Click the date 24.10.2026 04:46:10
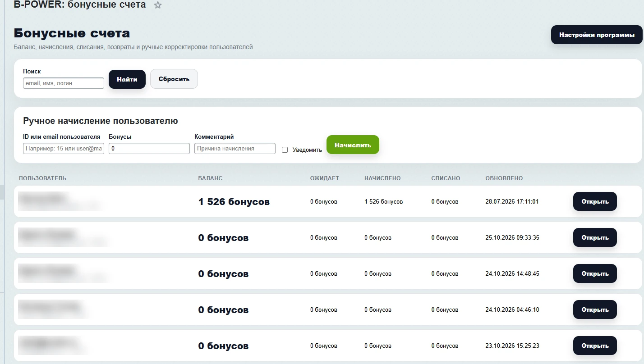 click(x=512, y=310)
